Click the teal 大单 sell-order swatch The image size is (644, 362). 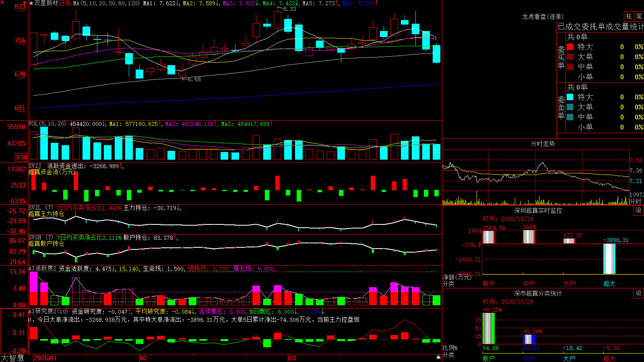(570, 107)
